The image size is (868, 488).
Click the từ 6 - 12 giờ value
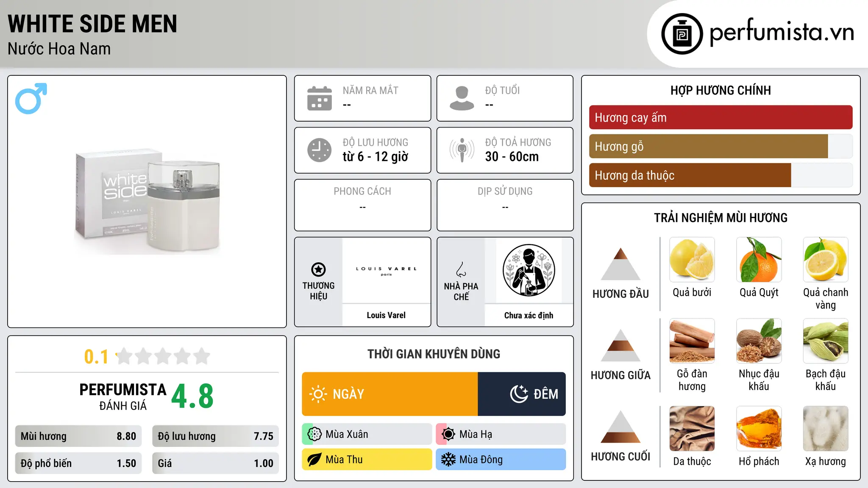pos(375,157)
